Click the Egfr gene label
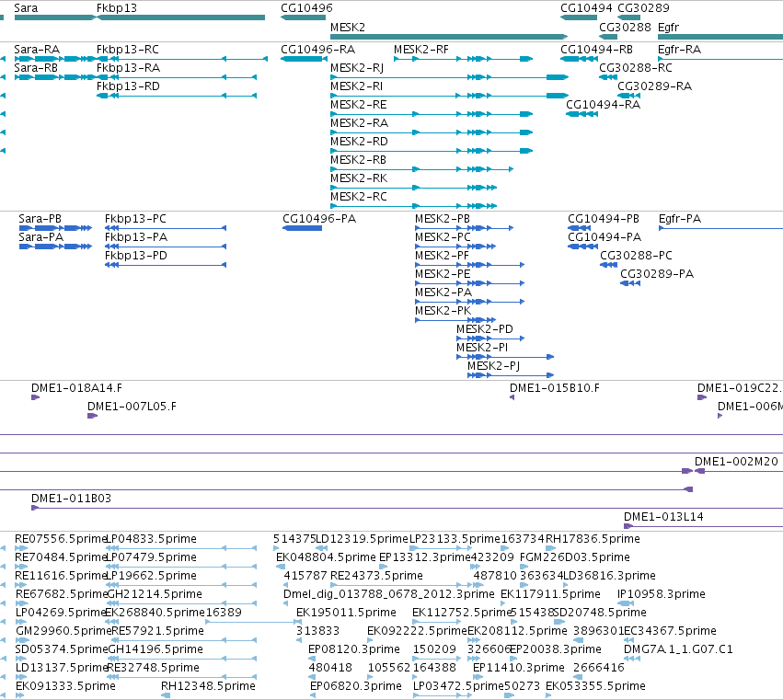 (x=668, y=28)
